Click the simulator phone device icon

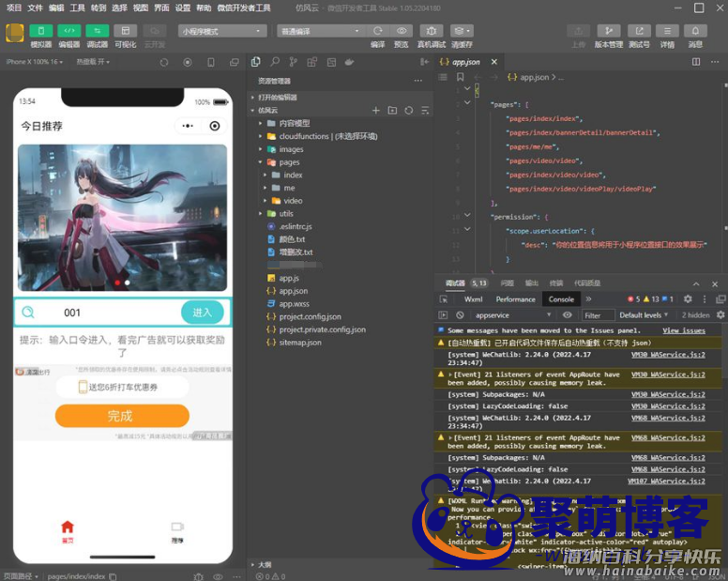tap(211, 62)
